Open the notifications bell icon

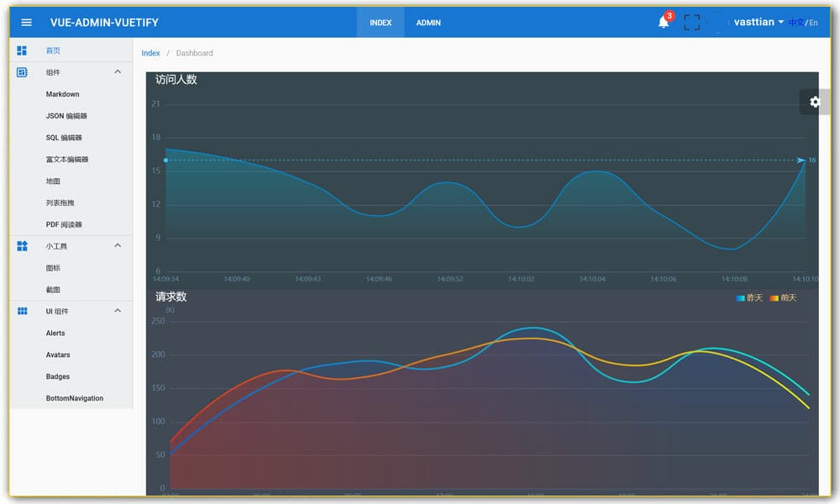pos(663,22)
